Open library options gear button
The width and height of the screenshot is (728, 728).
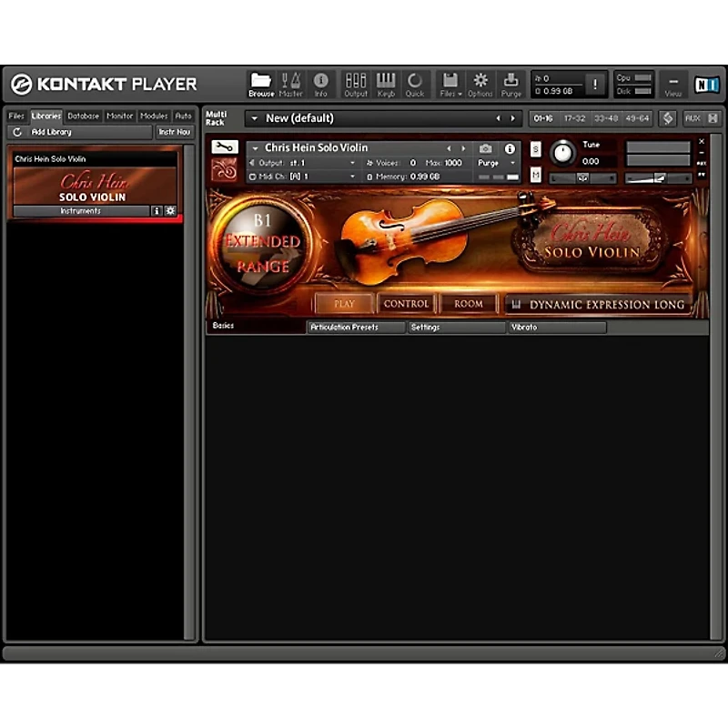170,211
